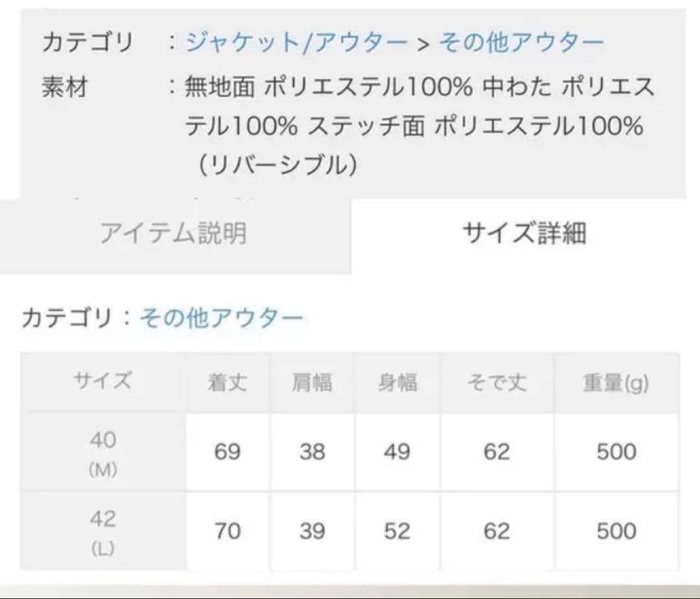
Task: Click the 身幅 value 52 cell
Action: [x=397, y=532]
